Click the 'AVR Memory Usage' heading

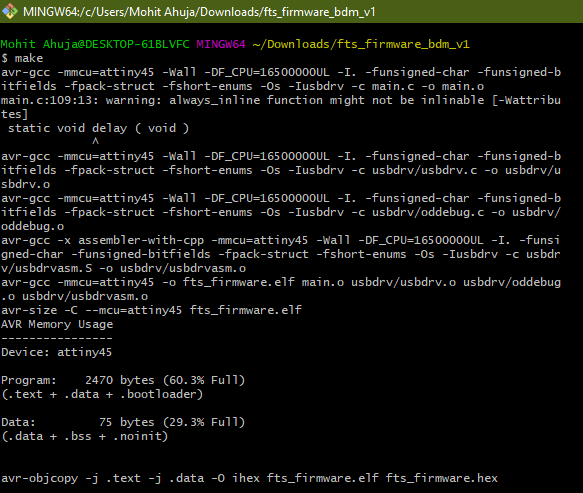(x=57, y=324)
